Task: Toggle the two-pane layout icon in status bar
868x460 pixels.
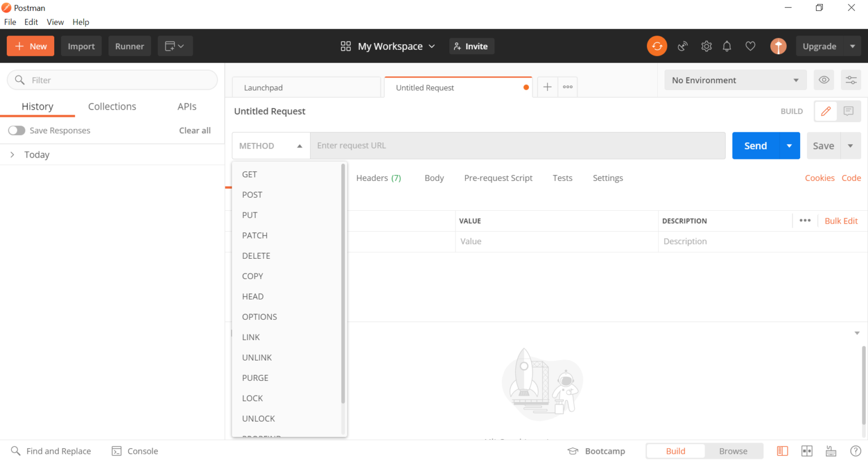Action: (x=807, y=451)
